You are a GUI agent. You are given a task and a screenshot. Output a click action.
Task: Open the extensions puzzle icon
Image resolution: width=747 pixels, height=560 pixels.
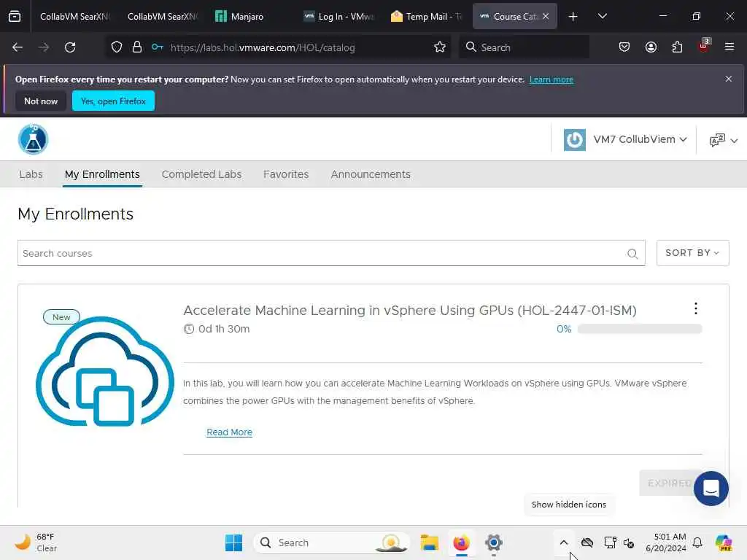click(677, 47)
